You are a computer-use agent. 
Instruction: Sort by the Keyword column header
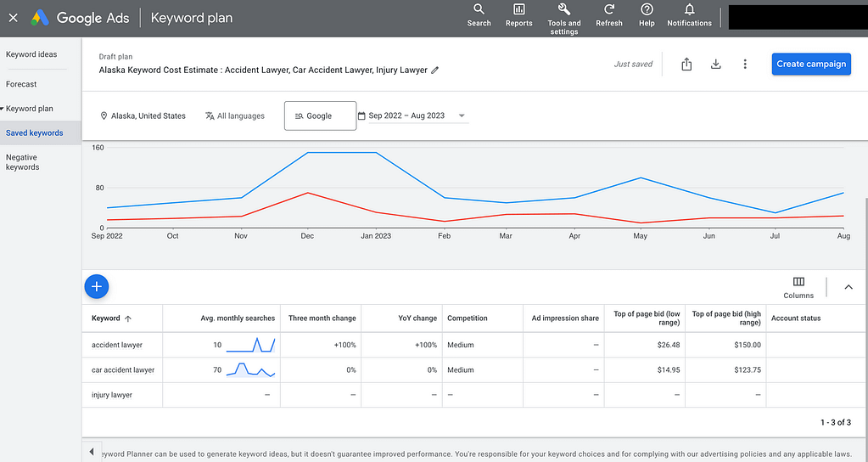(111, 318)
